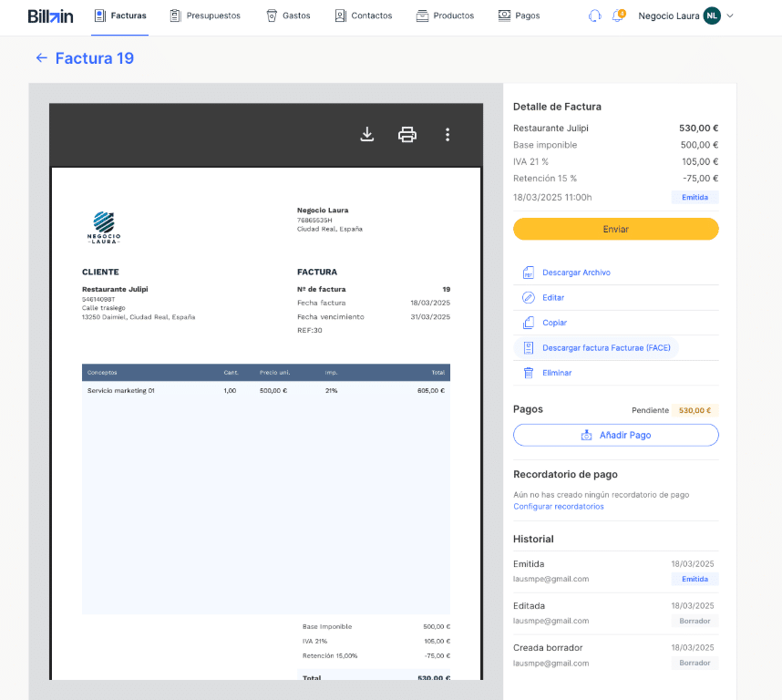Select Editar to modify the invoice
782x700 pixels.
tap(553, 298)
